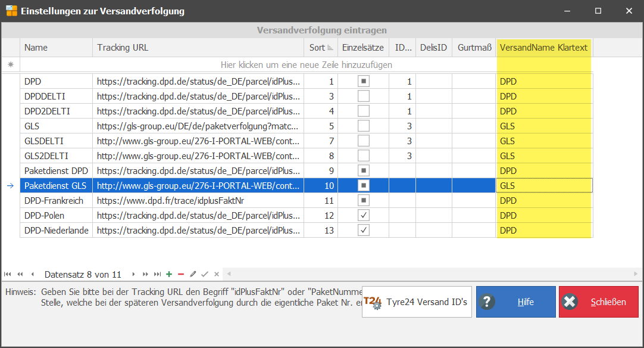This screenshot has height=348, width=644.
Task: Click the Gurtmaß column header
Action: click(474, 48)
